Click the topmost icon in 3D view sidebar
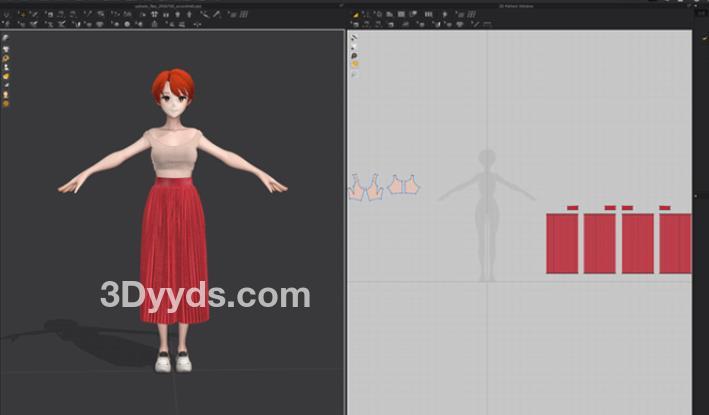 click(x=5, y=38)
